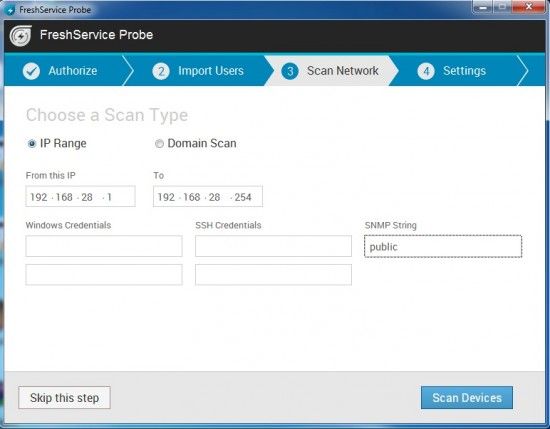The height and width of the screenshot is (429, 550).
Task: Click the first SSH Credentials field
Action: 273,246
